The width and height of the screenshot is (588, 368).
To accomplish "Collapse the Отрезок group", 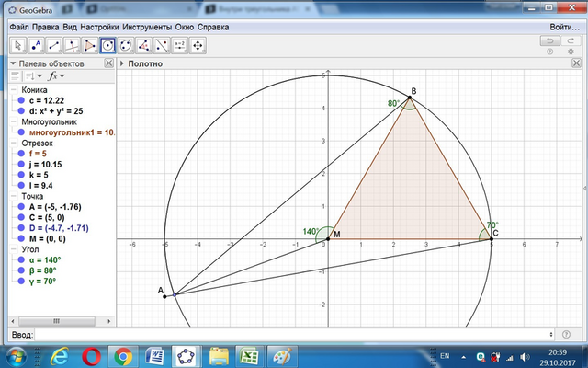I will tap(14, 144).
